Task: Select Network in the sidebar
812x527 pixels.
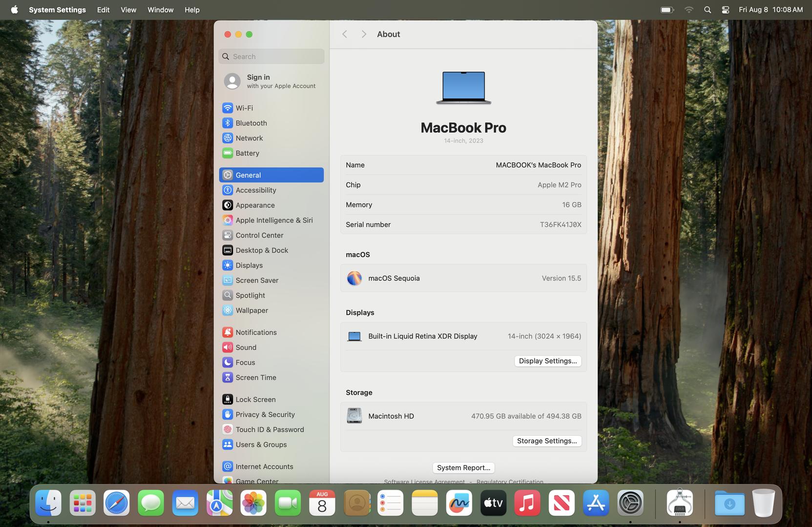Action: pos(271,138)
